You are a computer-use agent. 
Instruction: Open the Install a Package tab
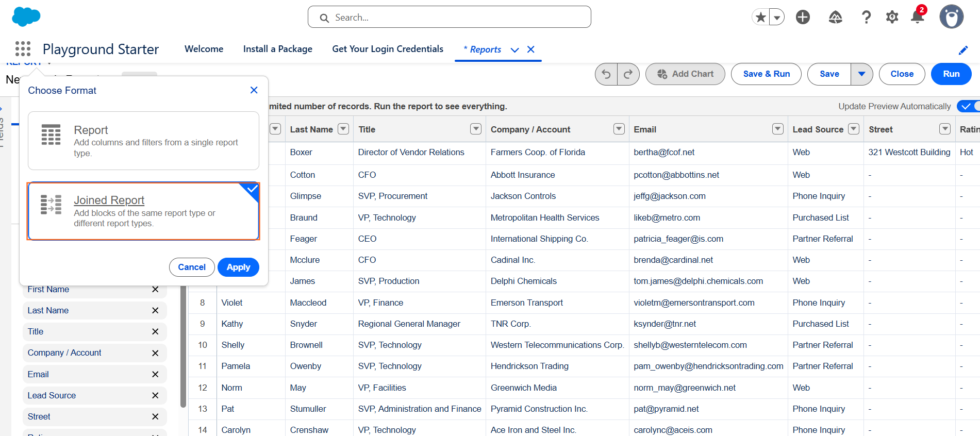point(278,49)
